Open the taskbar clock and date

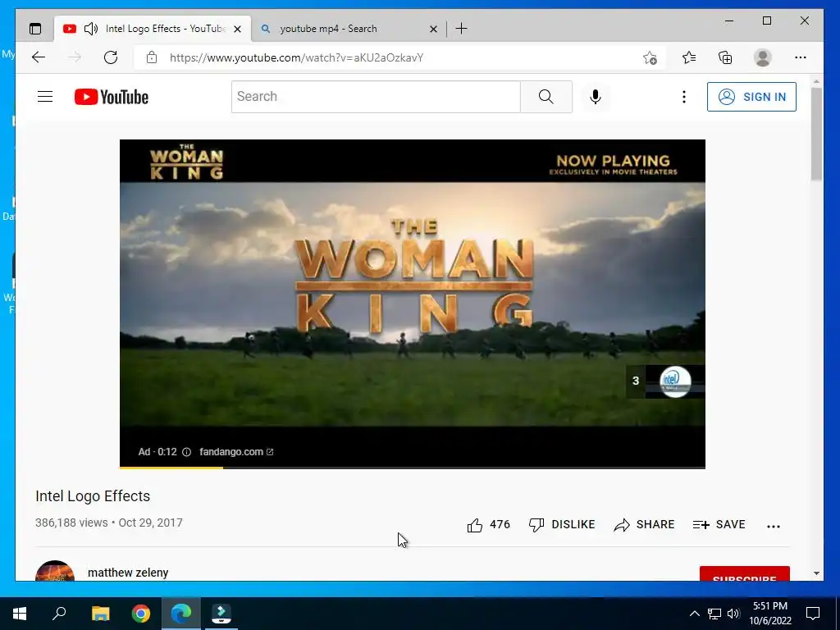pyautogui.click(x=769, y=614)
